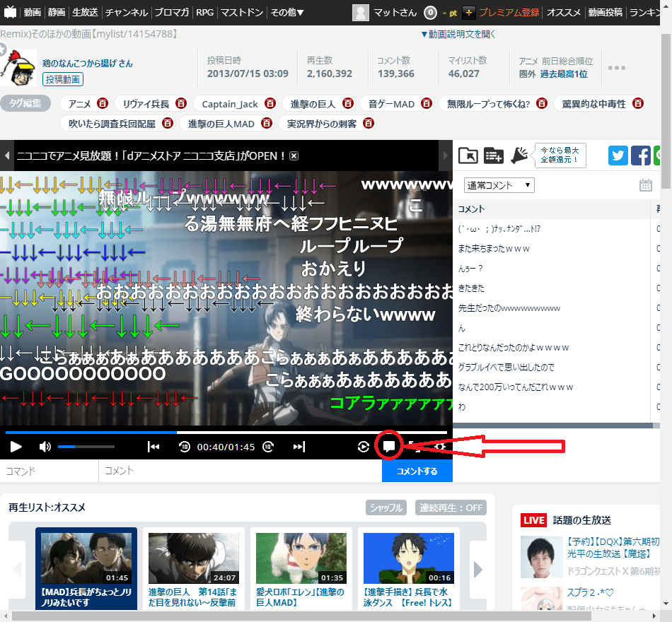Expand the その他 navigation menu
This screenshot has width=672, height=622.
287,11
